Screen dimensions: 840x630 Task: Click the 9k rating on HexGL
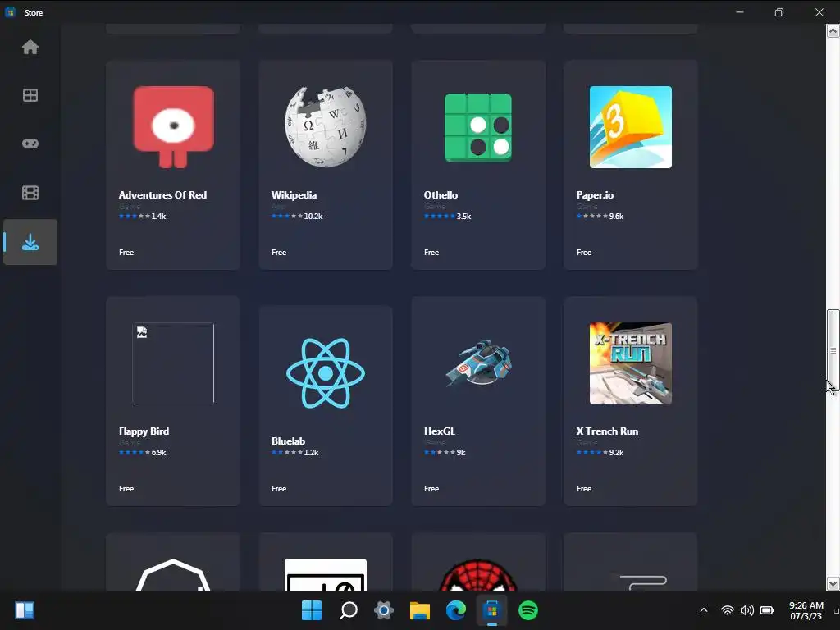[445, 453]
